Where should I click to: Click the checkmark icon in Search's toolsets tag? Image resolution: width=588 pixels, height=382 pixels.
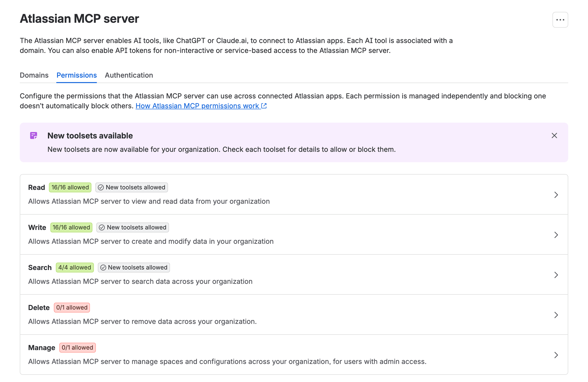click(103, 268)
